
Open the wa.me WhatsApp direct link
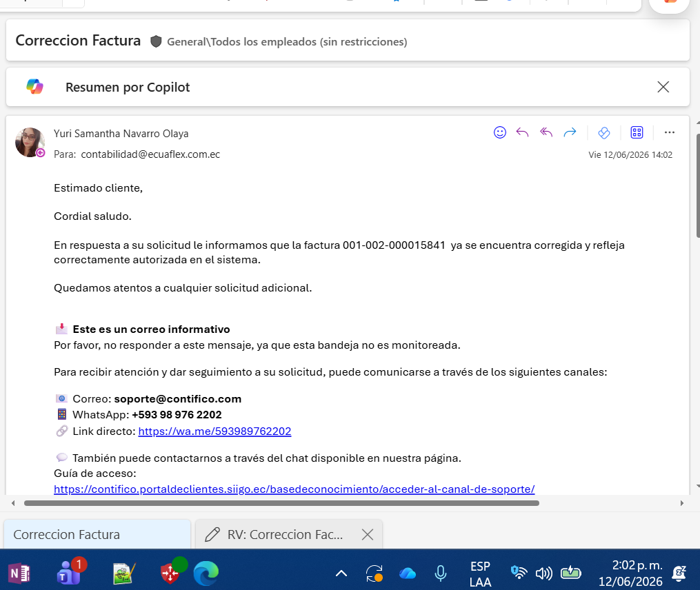click(x=214, y=431)
